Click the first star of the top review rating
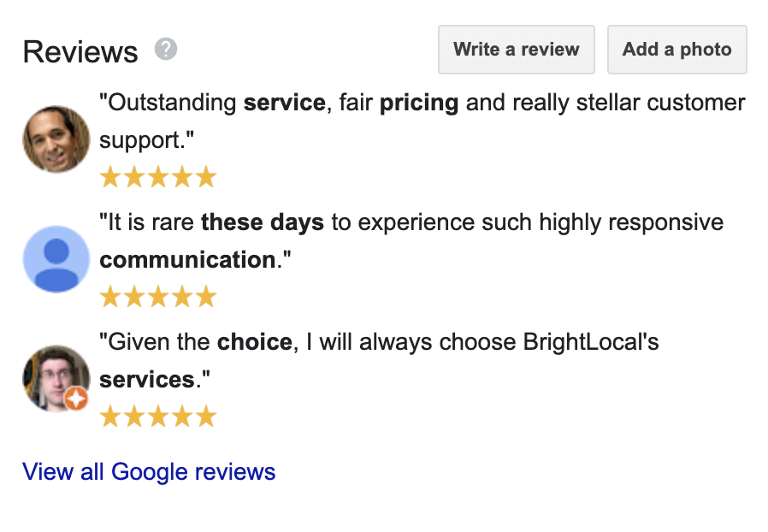The width and height of the screenshot is (768, 532). 110,176
